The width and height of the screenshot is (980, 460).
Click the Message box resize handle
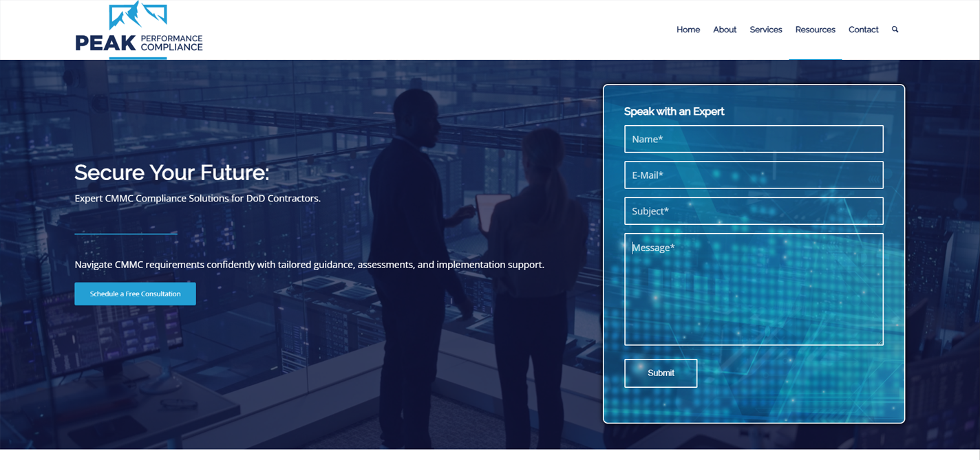pos(879,341)
